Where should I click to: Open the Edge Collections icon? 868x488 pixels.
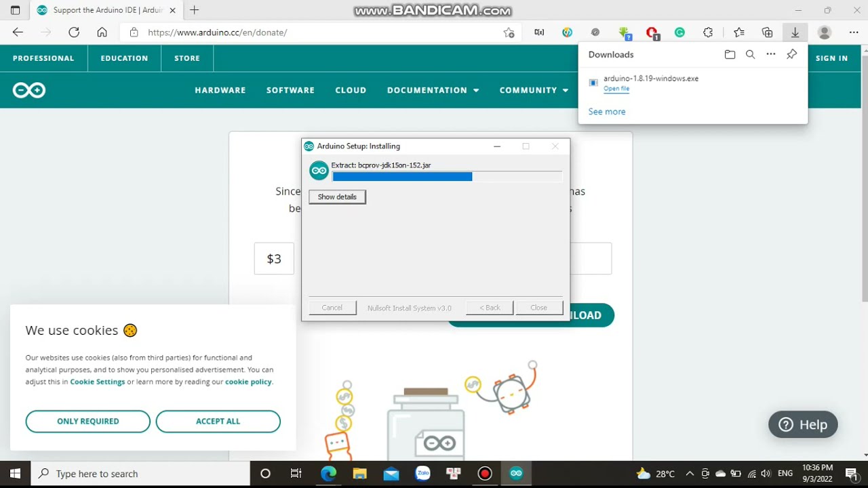click(x=767, y=33)
